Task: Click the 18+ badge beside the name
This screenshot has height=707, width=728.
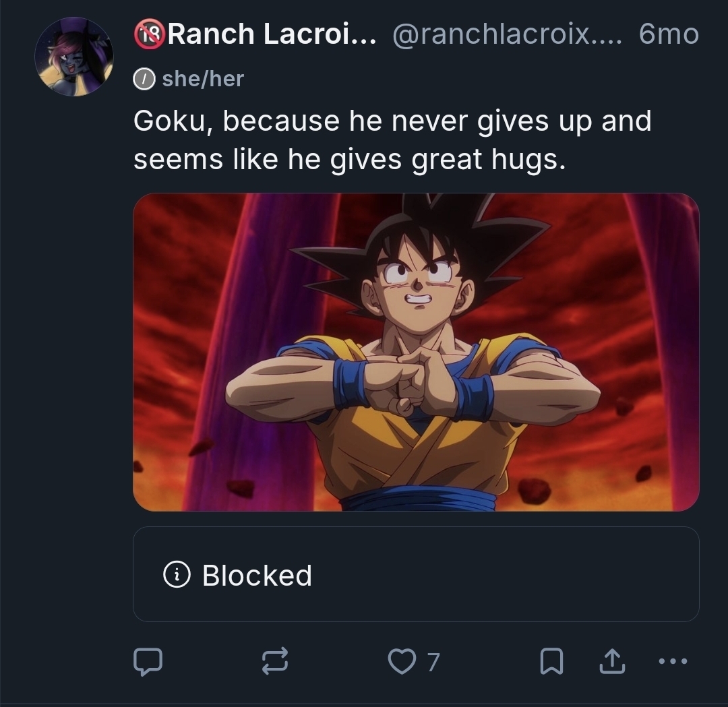Action: click(x=150, y=34)
